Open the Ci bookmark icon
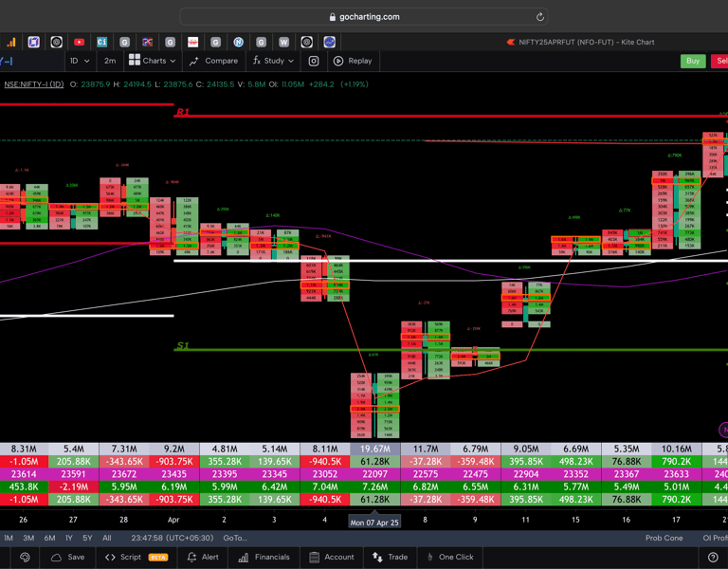728x569 pixels. 102,43
